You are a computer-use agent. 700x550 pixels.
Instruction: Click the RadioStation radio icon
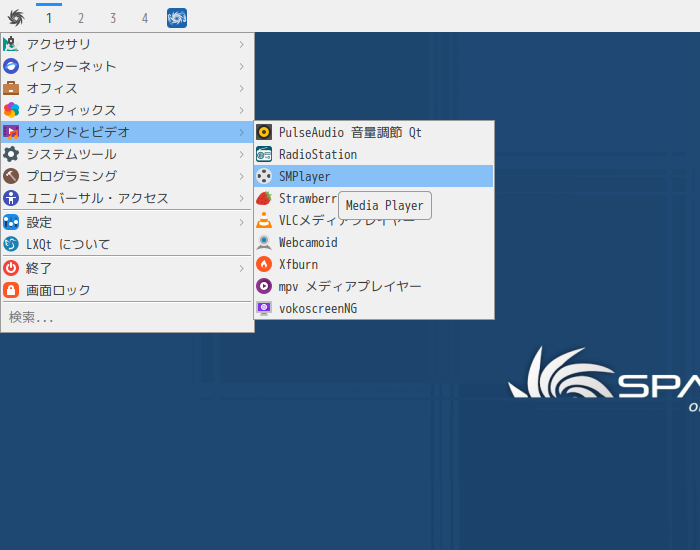pos(264,154)
